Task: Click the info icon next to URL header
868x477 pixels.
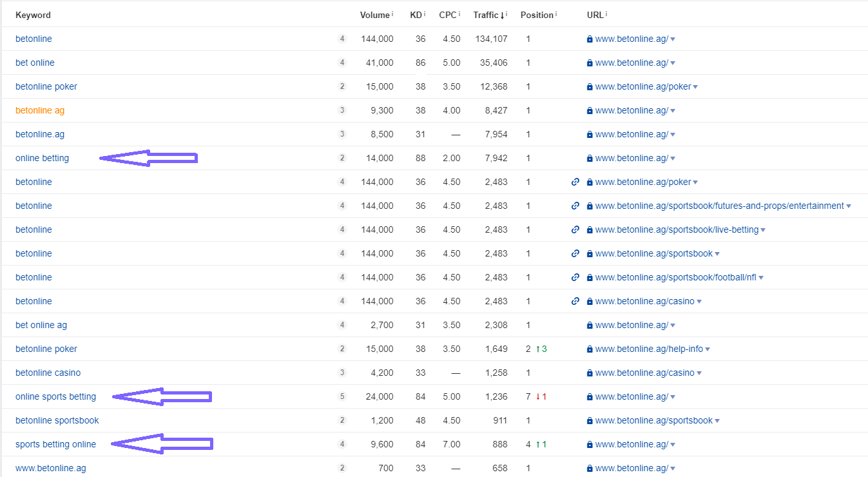Action: coord(606,14)
